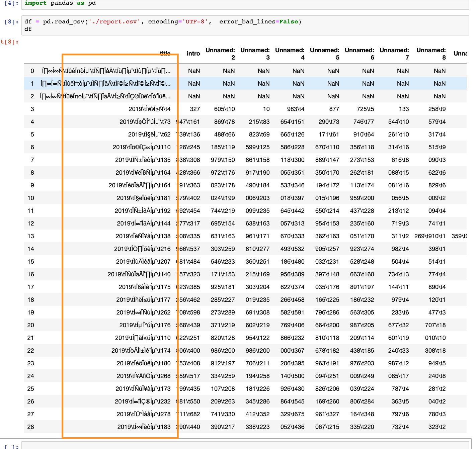Click the "133" cell in row 3
Image resolution: width=476 pixels, height=449 pixels.
tap(404, 109)
